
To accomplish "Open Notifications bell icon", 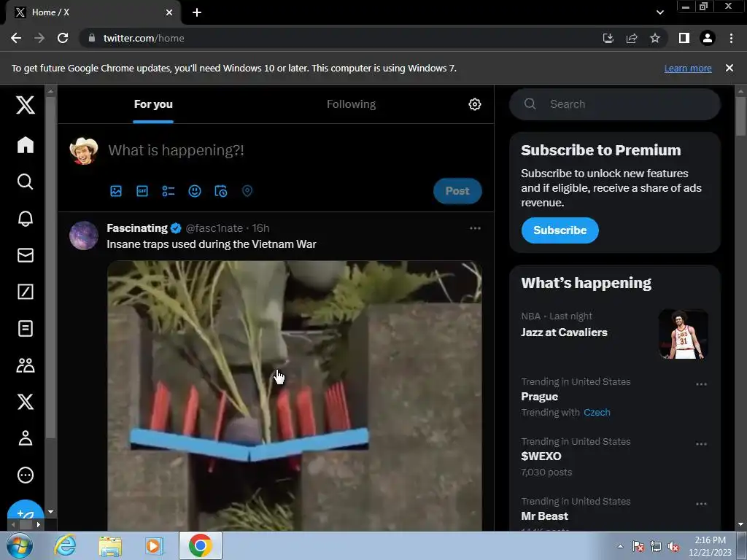I will pyautogui.click(x=26, y=218).
